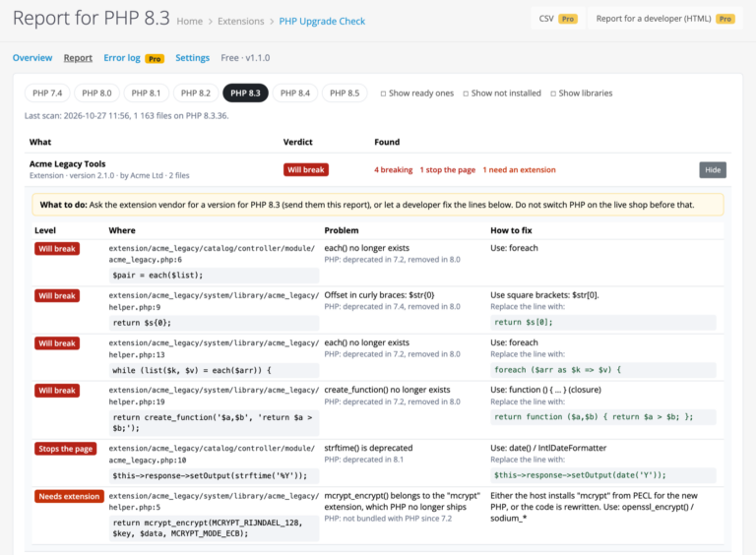Image resolution: width=756 pixels, height=555 pixels.
Task: Click the 4 breaking count
Action: (x=394, y=169)
